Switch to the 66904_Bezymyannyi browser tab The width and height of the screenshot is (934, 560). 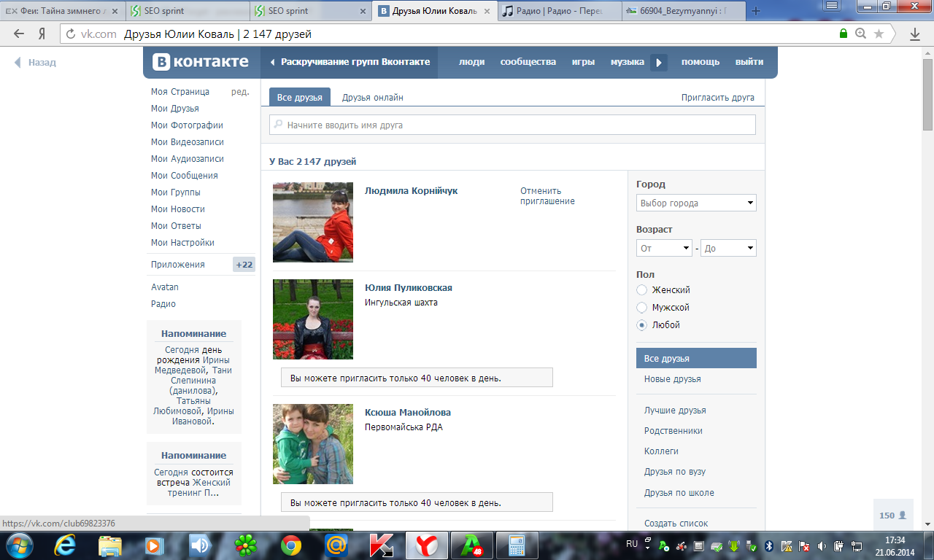(x=684, y=11)
